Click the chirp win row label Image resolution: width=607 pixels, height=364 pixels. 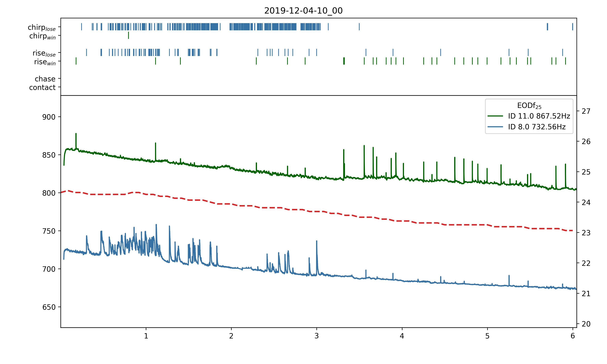(x=42, y=36)
